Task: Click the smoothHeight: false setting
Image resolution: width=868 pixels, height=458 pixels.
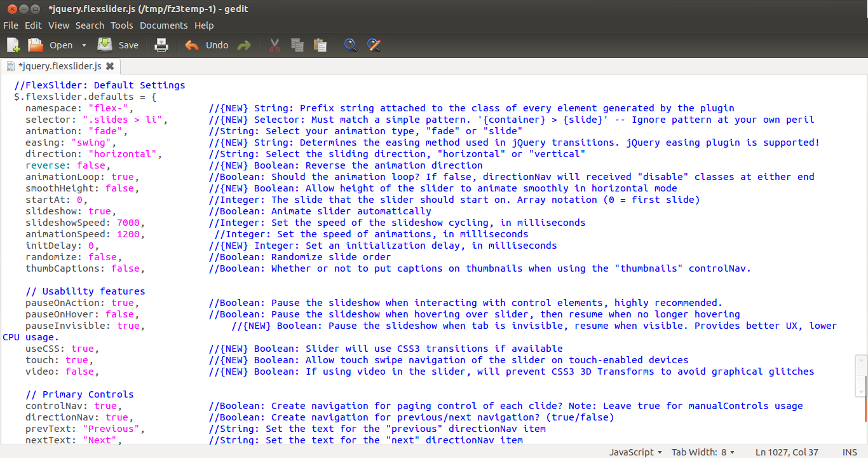Action: click(83, 188)
